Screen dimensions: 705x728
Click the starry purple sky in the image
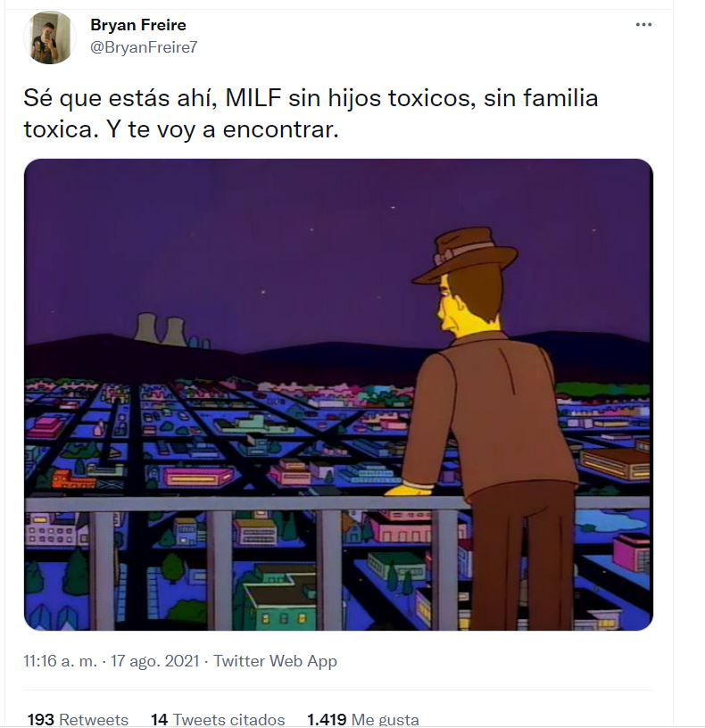pos(232,232)
